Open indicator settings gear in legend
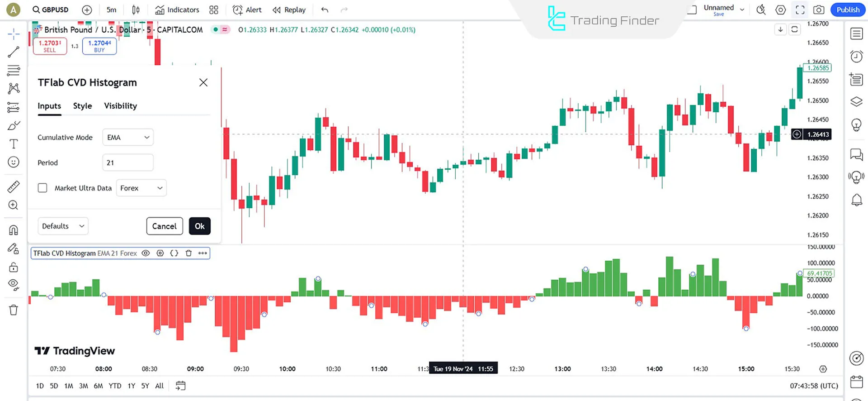868x401 pixels. point(160,253)
